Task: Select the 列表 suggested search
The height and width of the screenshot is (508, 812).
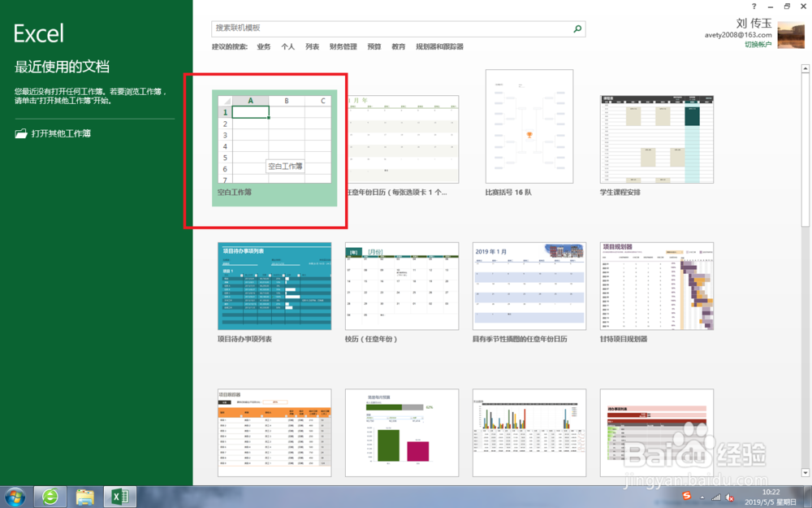Action: click(x=313, y=46)
